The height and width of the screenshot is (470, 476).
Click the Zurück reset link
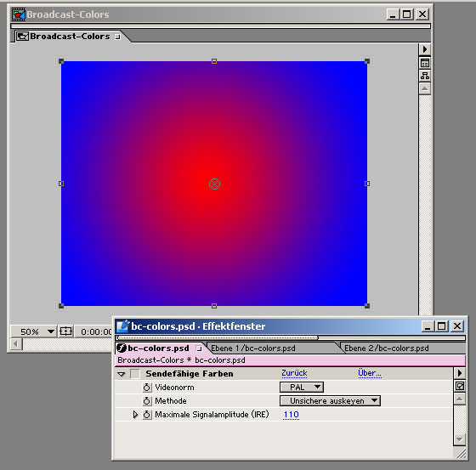pyautogui.click(x=294, y=373)
